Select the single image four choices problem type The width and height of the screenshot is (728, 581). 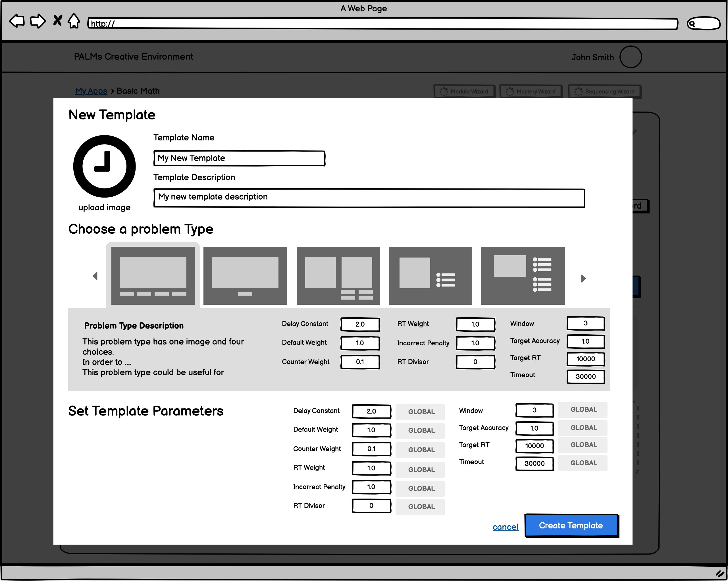(x=153, y=275)
